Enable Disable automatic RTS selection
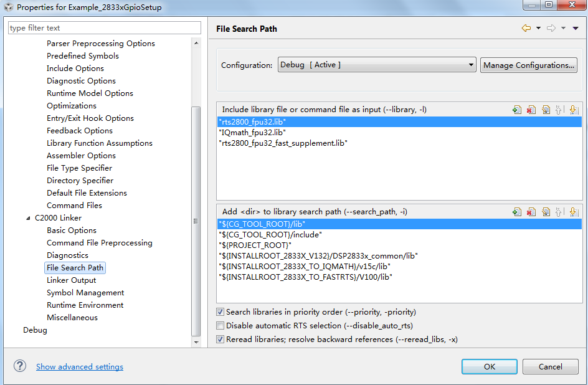The image size is (588, 385). coord(220,325)
